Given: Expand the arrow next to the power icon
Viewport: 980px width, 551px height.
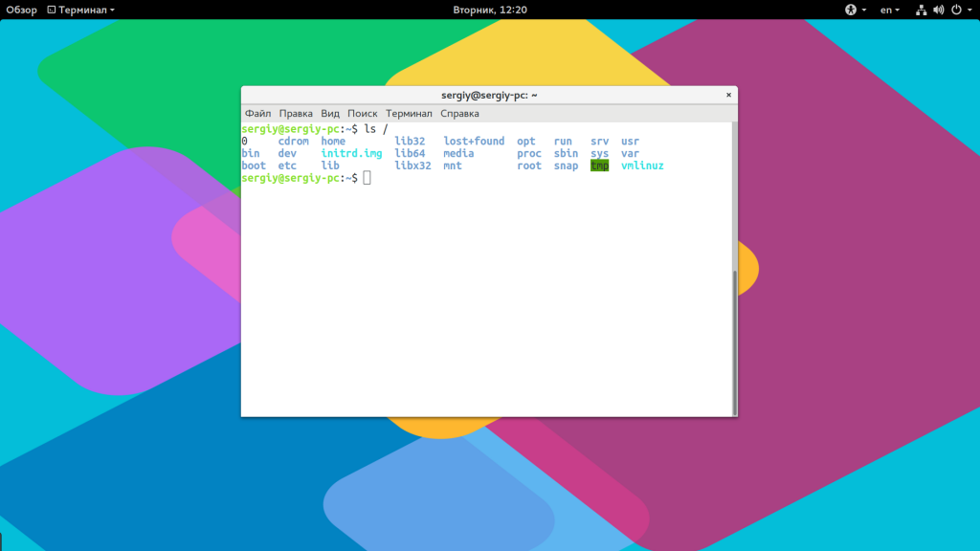Looking at the screenshot, I should (x=968, y=10).
